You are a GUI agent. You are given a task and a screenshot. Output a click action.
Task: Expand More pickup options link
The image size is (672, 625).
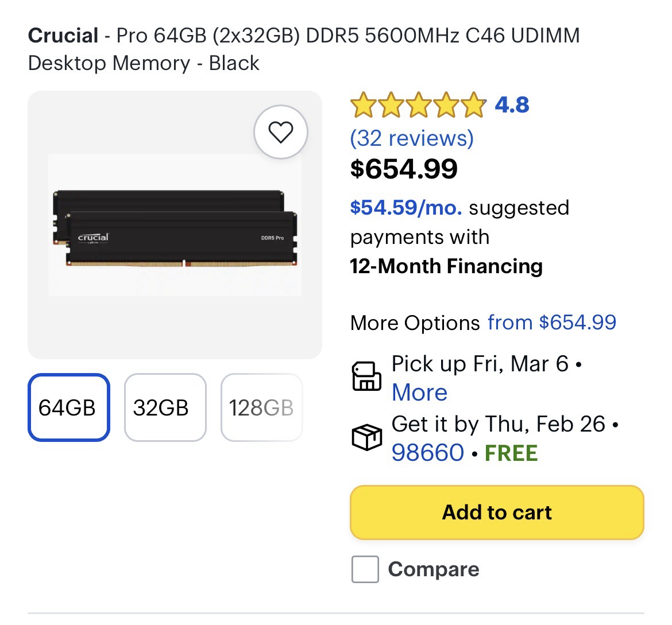[419, 393]
